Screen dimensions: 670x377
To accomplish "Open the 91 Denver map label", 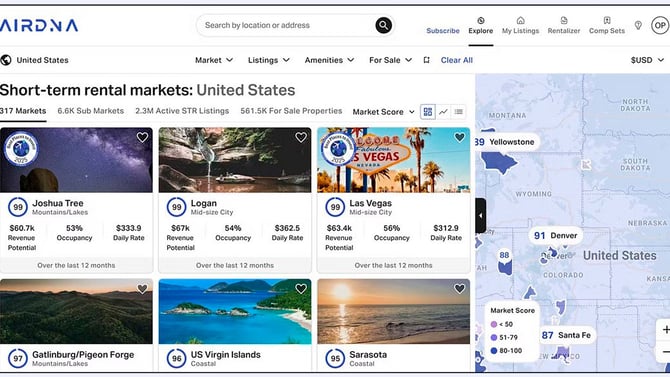I will pyautogui.click(x=555, y=236).
